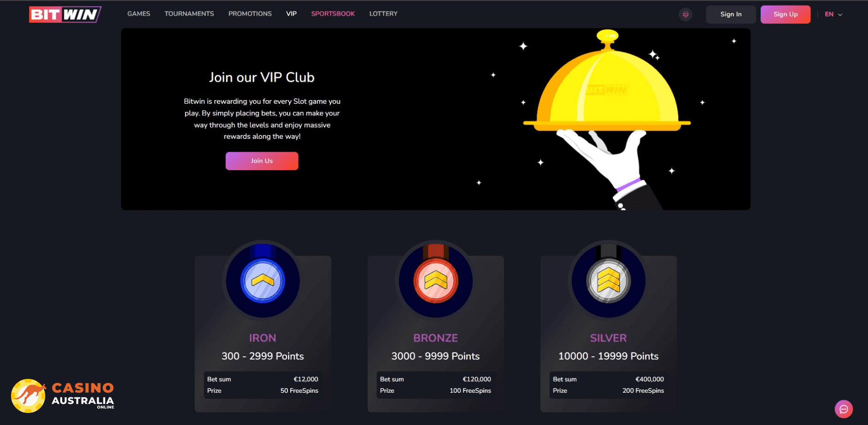This screenshot has width=868, height=425.
Task: Click the diamond icon near Sign In
Action: coord(686,14)
